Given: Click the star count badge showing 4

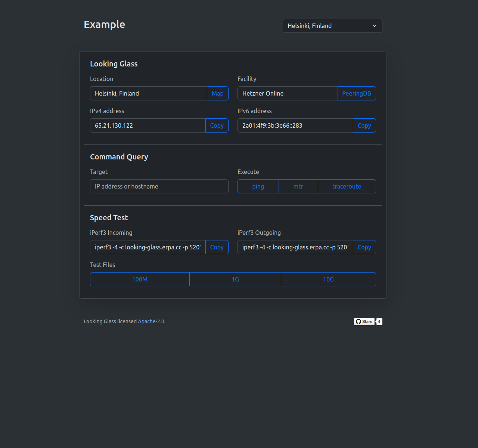Looking at the screenshot, I should [x=379, y=321].
